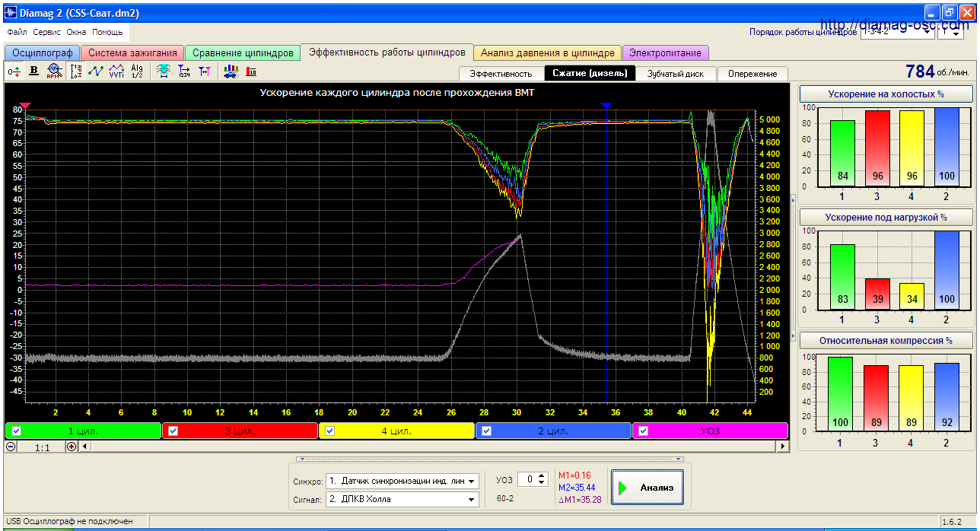This screenshot has height=531, width=980.
Task: Toggle the УОЗ trace checkbox
Action: tap(644, 431)
